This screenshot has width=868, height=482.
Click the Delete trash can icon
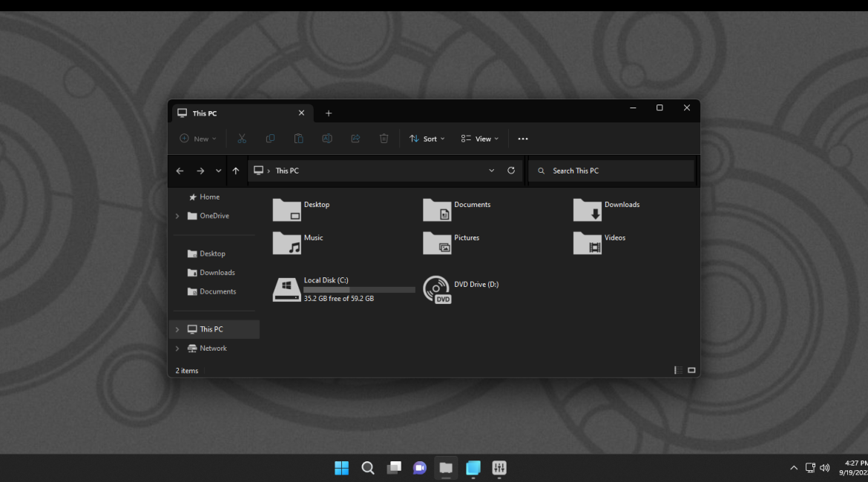click(384, 139)
